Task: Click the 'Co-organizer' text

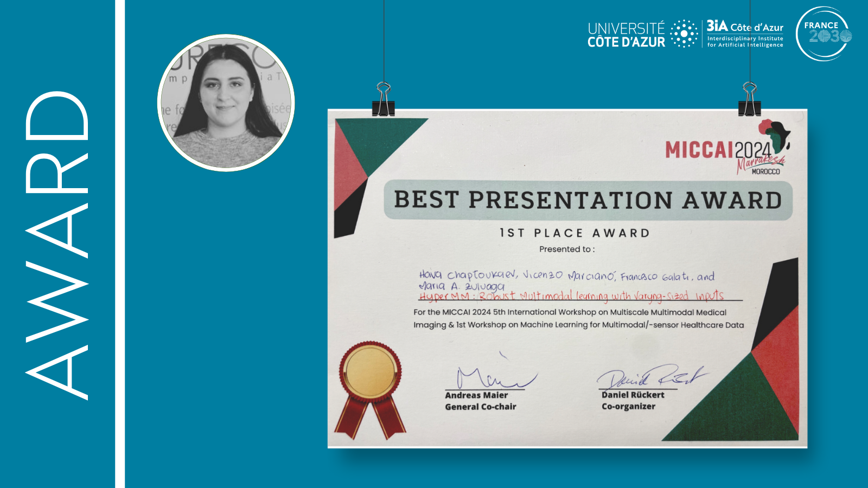Action: [628, 406]
